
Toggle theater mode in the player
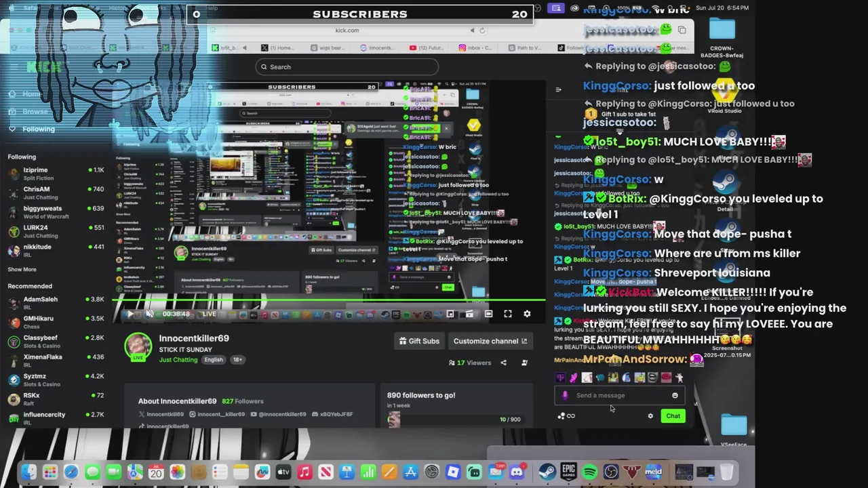[x=488, y=314]
